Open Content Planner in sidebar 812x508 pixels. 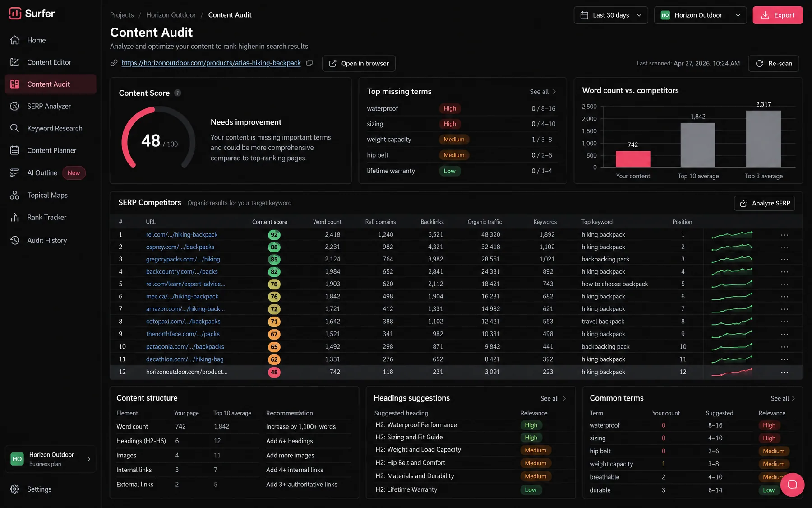click(x=51, y=150)
